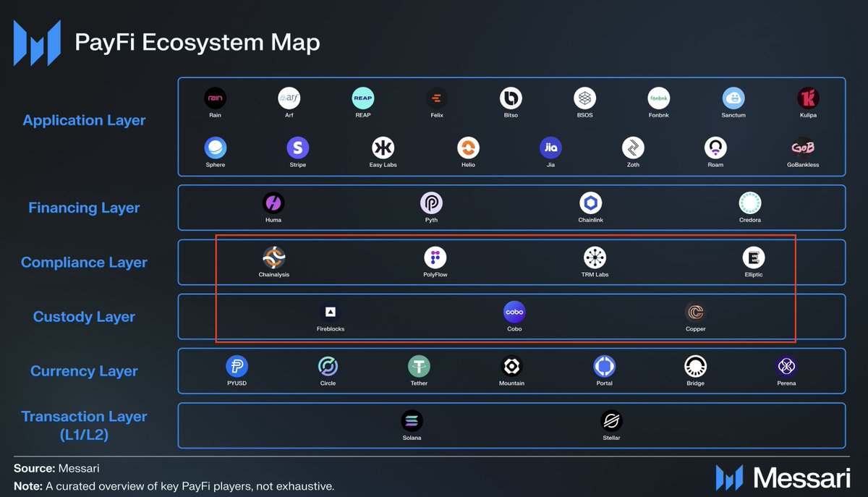Click the Chainalysis compliance icon
Image resolution: width=868 pixels, height=497 pixels.
click(274, 258)
